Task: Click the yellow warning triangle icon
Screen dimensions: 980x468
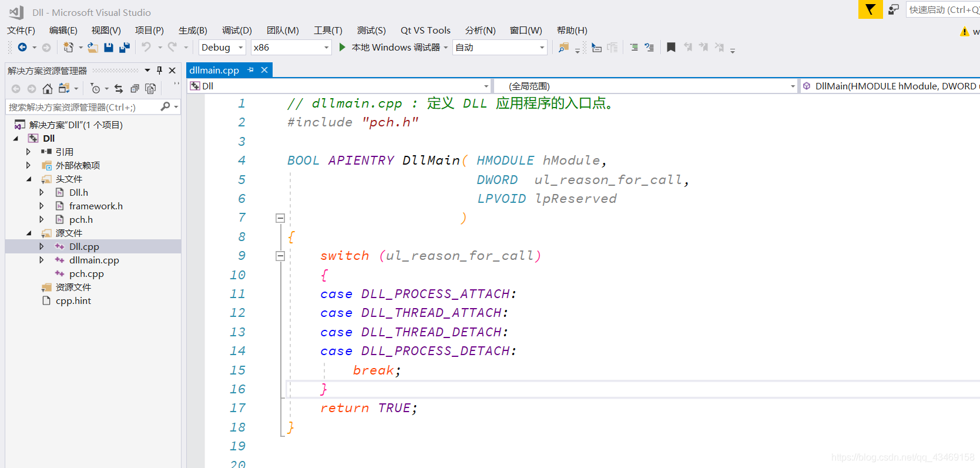Action: 964,31
